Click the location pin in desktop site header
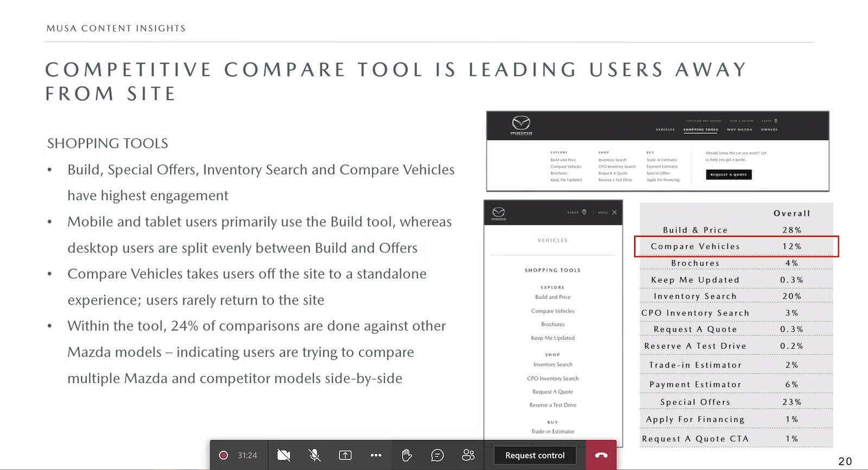Screen dimensions: 868x470 [x=776, y=121]
